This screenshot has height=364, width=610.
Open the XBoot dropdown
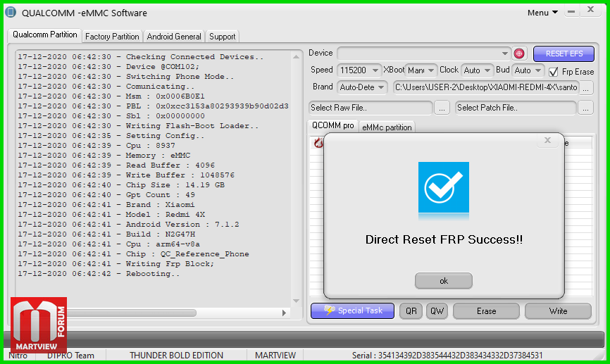point(421,70)
